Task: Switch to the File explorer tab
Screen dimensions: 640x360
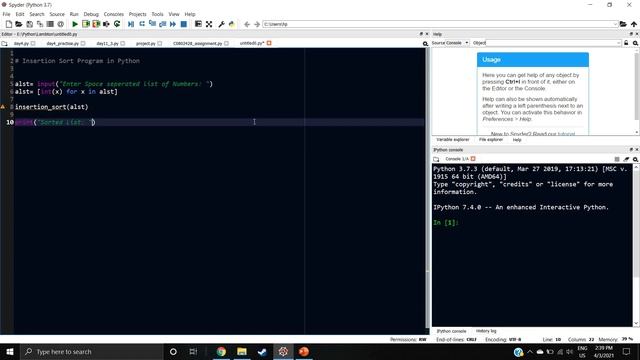Action: click(491, 140)
